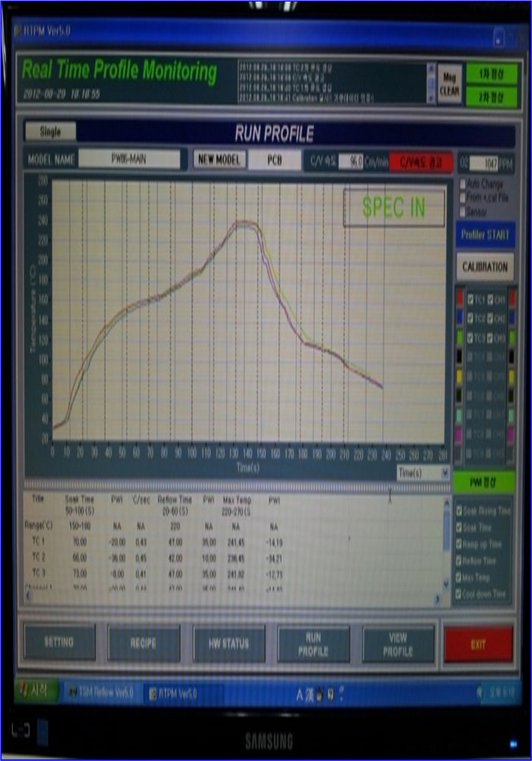Open the RECIPE screen
Viewport: 532px width, 761px height.
[144, 643]
